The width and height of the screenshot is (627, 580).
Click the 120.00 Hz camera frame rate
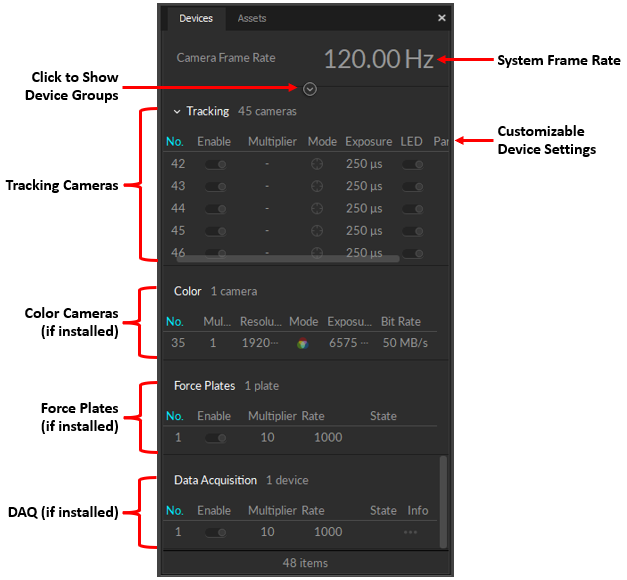(x=378, y=59)
